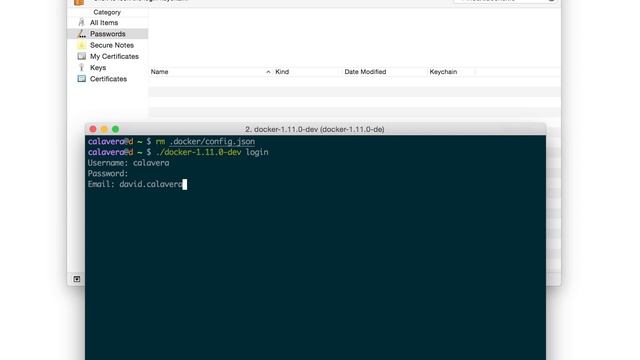Zoom the docker terminal window
The width and height of the screenshot is (640, 360).
(116, 129)
